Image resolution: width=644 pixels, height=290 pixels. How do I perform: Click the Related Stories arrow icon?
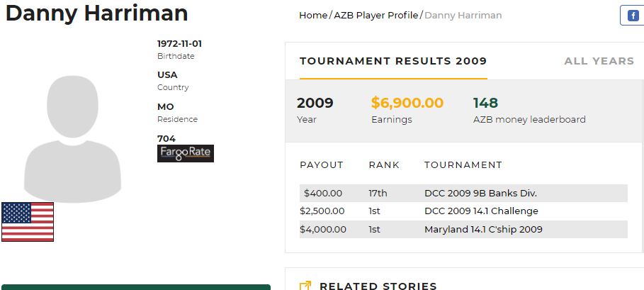click(x=305, y=286)
